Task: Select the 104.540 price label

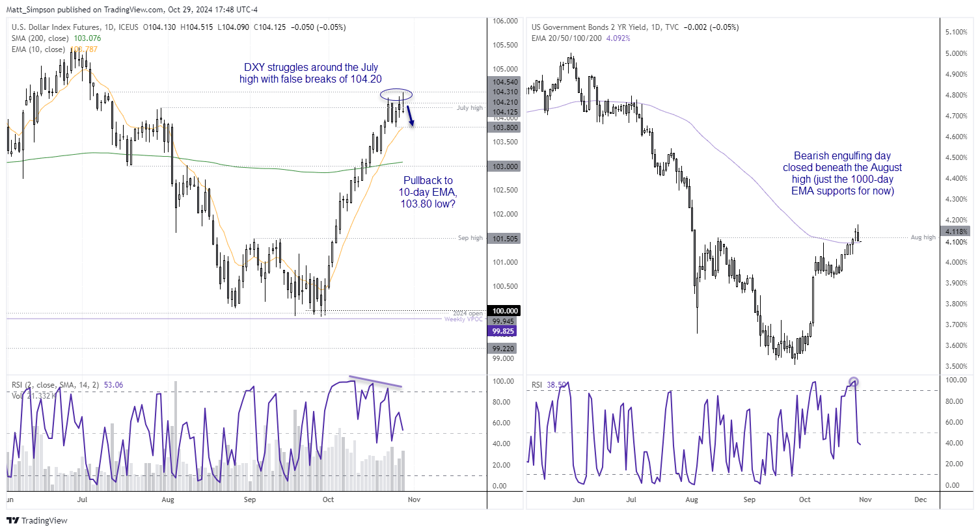Action: pyautogui.click(x=505, y=82)
